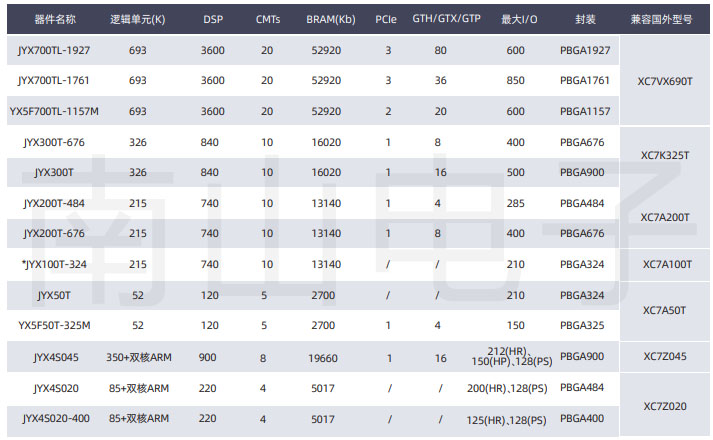Click the *JYX100T-324 device name
This screenshot has height=440, width=713.
point(54,264)
